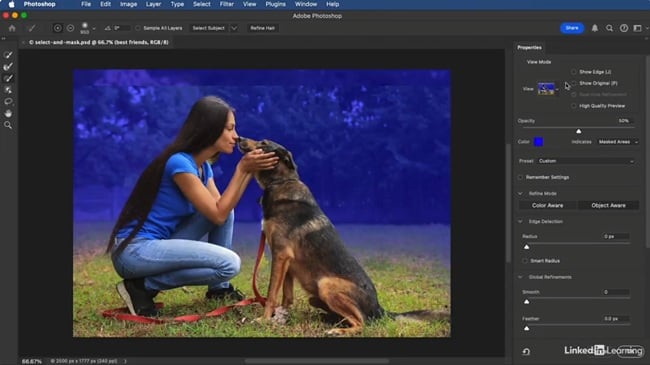The image size is (650, 365).
Task: Click the Properties panel tab
Action: [529, 47]
